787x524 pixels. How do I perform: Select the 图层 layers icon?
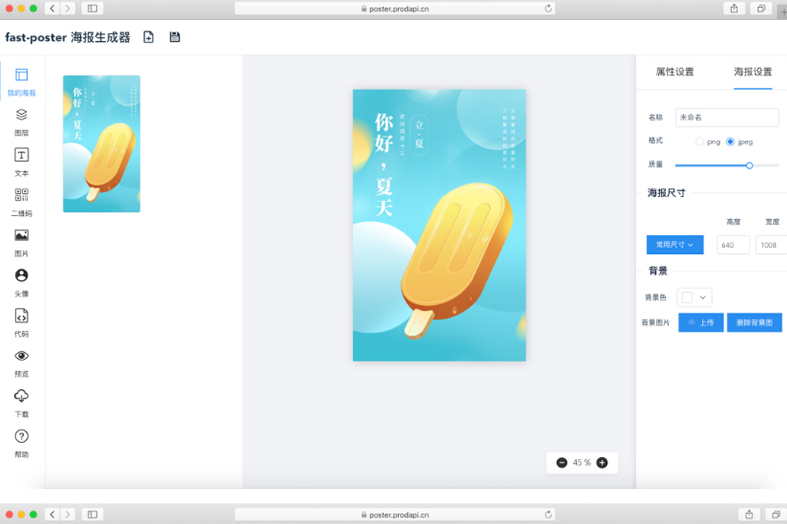tap(21, 116)
